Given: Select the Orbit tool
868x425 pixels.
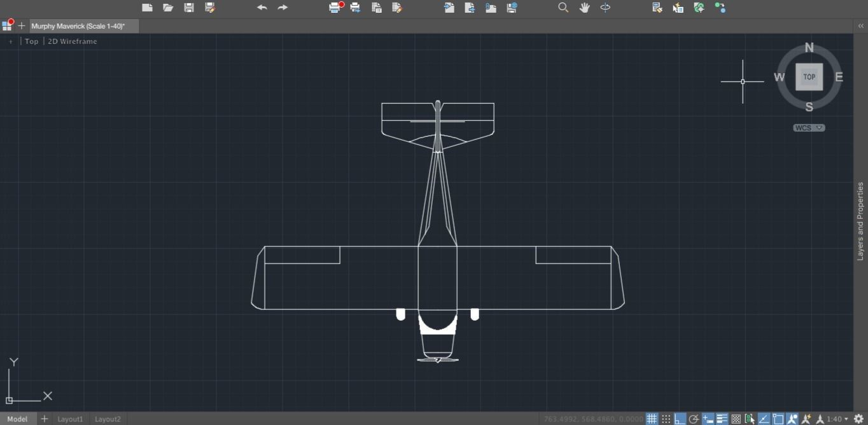Looking at the screenshot, I should click(605, 8).
